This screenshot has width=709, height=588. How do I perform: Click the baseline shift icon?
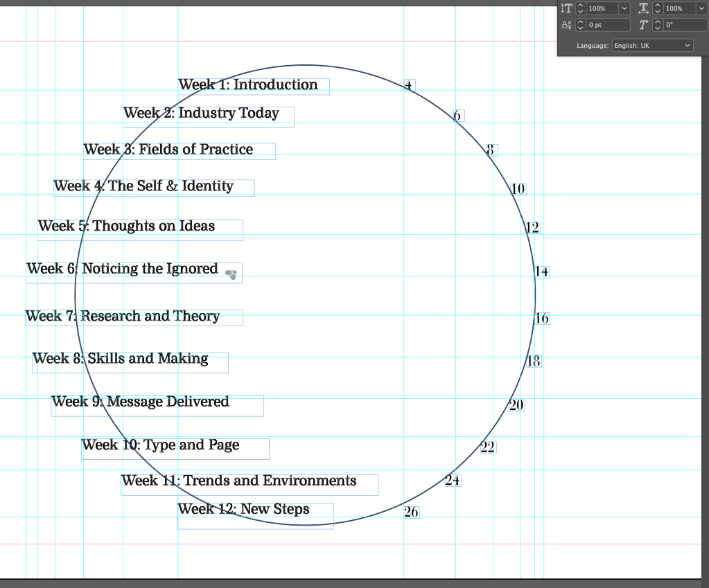[x=566, y=25]
